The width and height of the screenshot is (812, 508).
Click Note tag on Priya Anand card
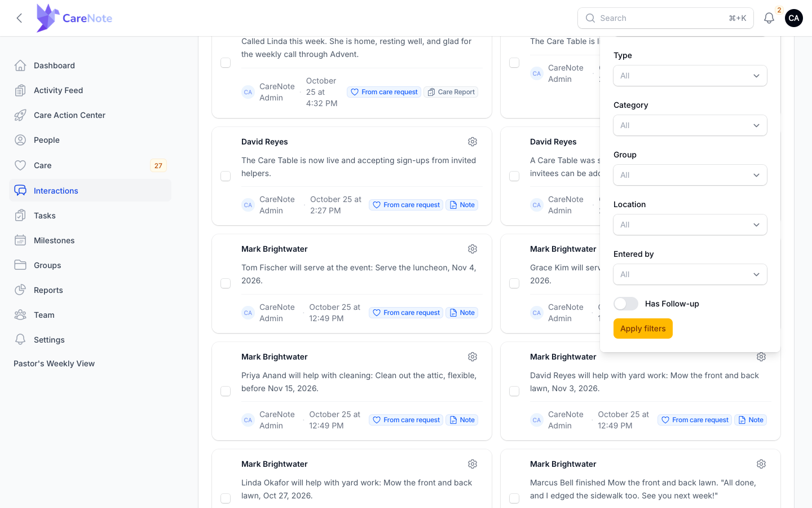462,420
